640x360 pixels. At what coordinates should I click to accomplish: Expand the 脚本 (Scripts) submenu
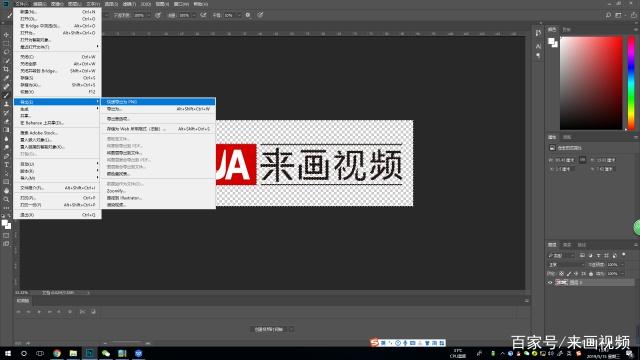coord(58,171)
